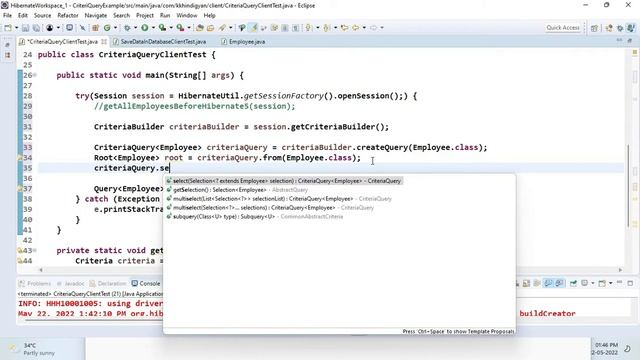Click the editor horizontal scrollbar right arrow
Image resolution: width=640 pixels, height=360 pixels.
click(x=620, y=270)
